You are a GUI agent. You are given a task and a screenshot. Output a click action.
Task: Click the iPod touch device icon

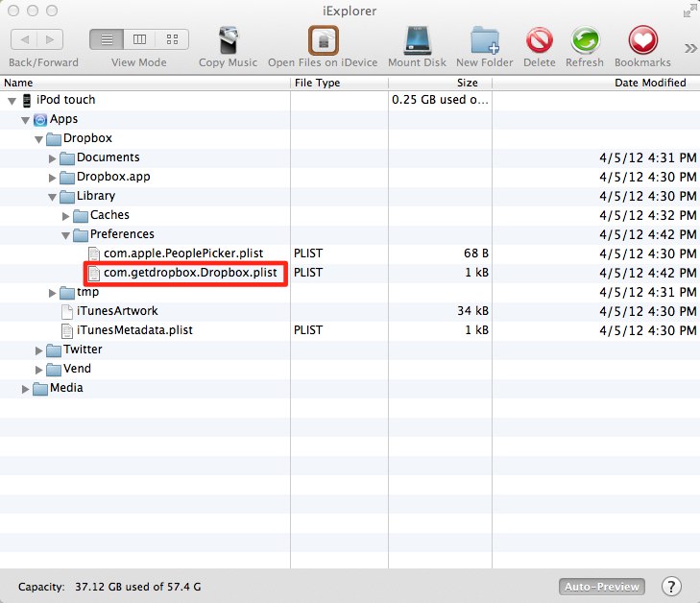pos(27,101)
